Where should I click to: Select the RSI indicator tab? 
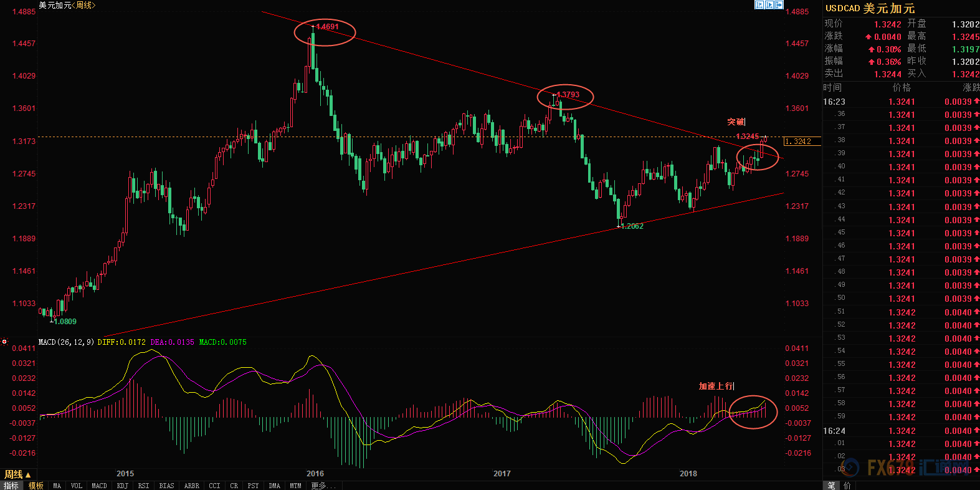coord(144,486)
